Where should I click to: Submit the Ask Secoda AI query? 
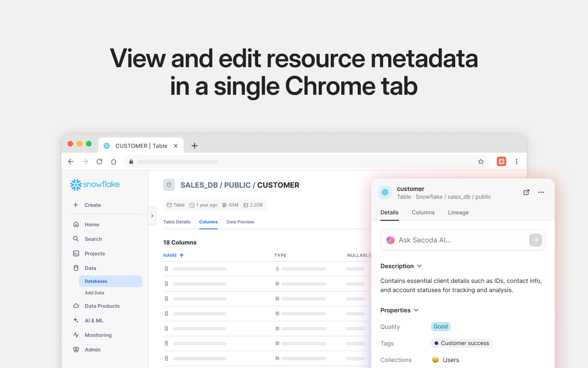click(535, 240)
